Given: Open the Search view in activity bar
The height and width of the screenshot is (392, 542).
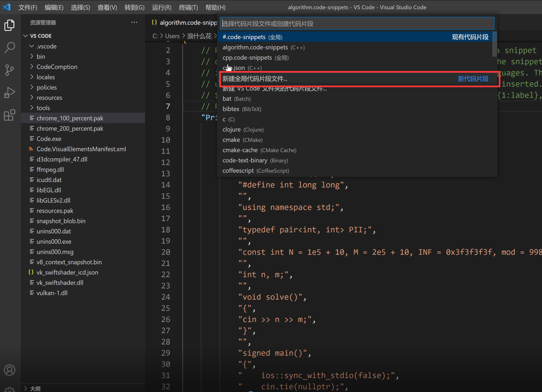Looking at the screenshot, I should click(10, 48).
